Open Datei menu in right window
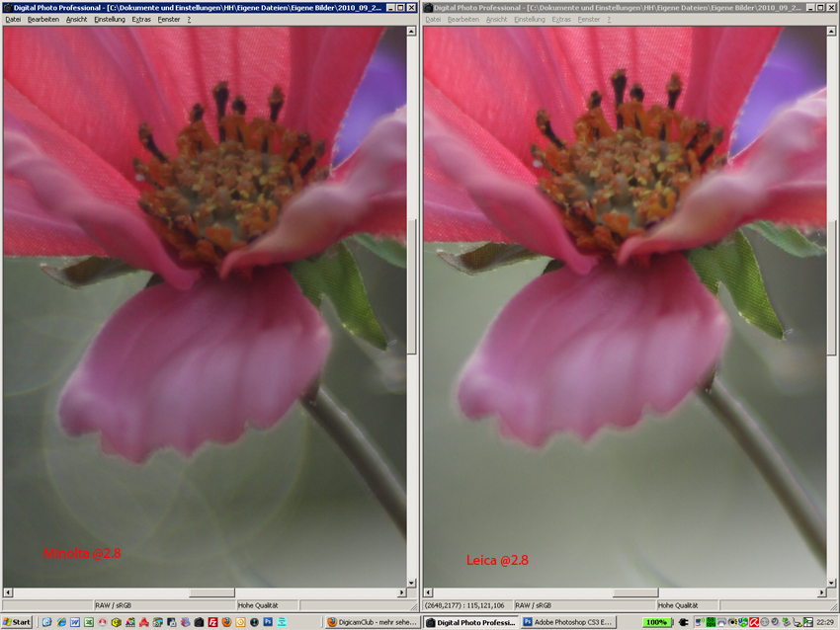Viewport: 840px width, 630px height. tap(433, 20)
